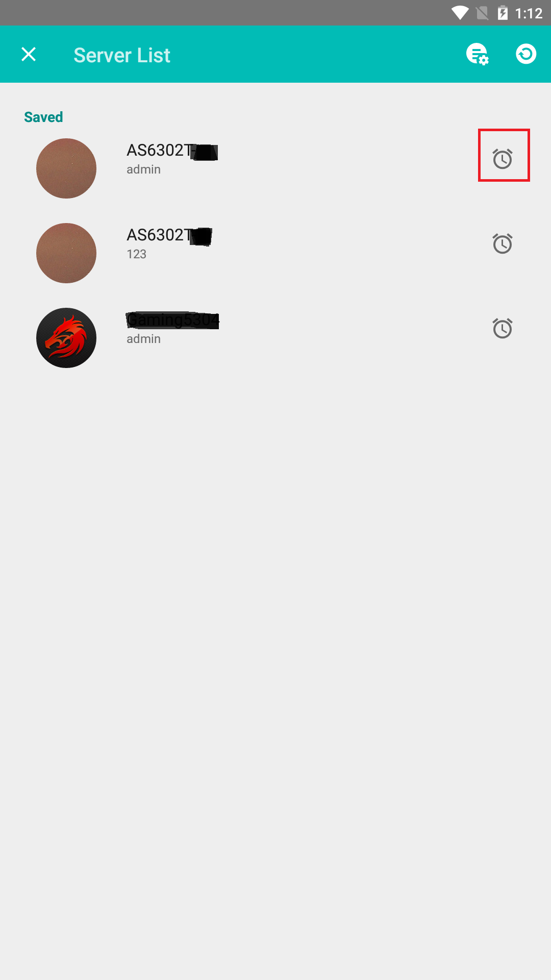Tap alarm clock icon for first server
The width and height of the screenshot is (551, 980).
[x=503, y=159]
